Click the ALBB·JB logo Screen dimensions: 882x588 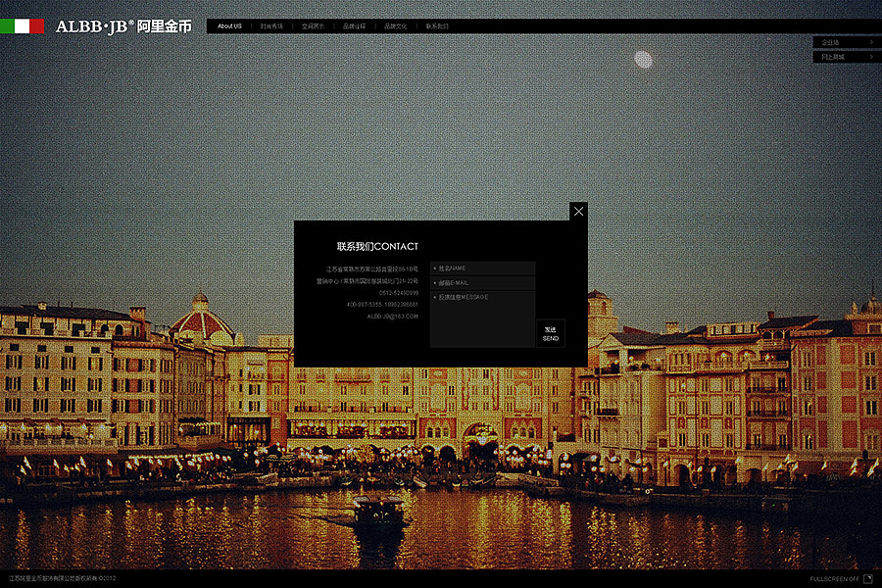pos(123,26)
